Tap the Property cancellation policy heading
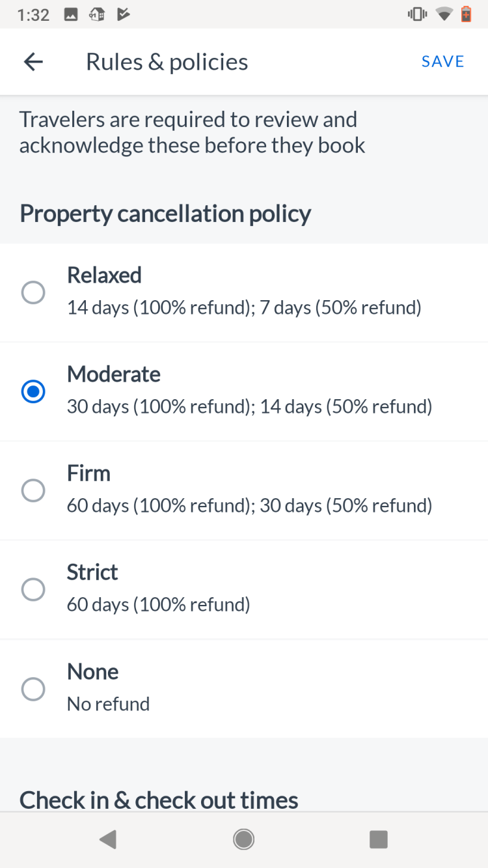The width and height of the screenshot is (488, 868). click(x=165, y=214)
